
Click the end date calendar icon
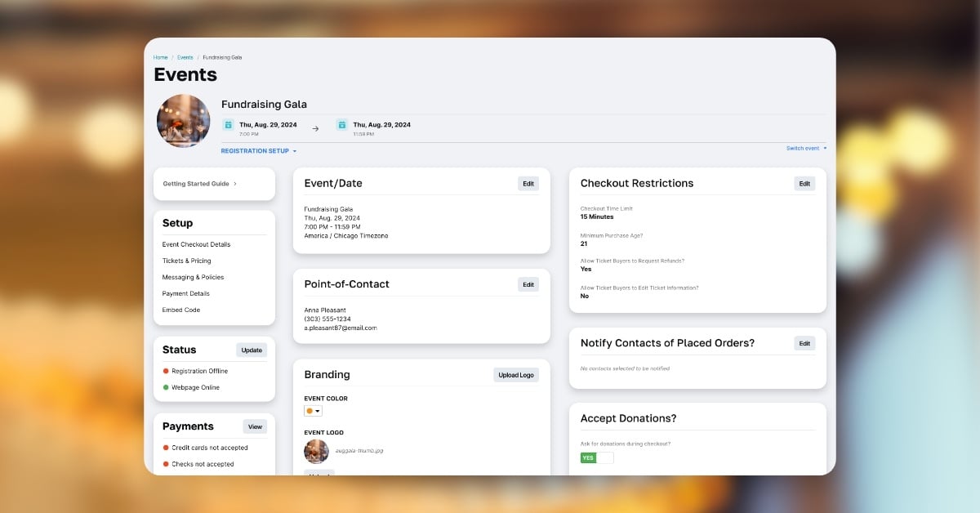pos(342,125)
